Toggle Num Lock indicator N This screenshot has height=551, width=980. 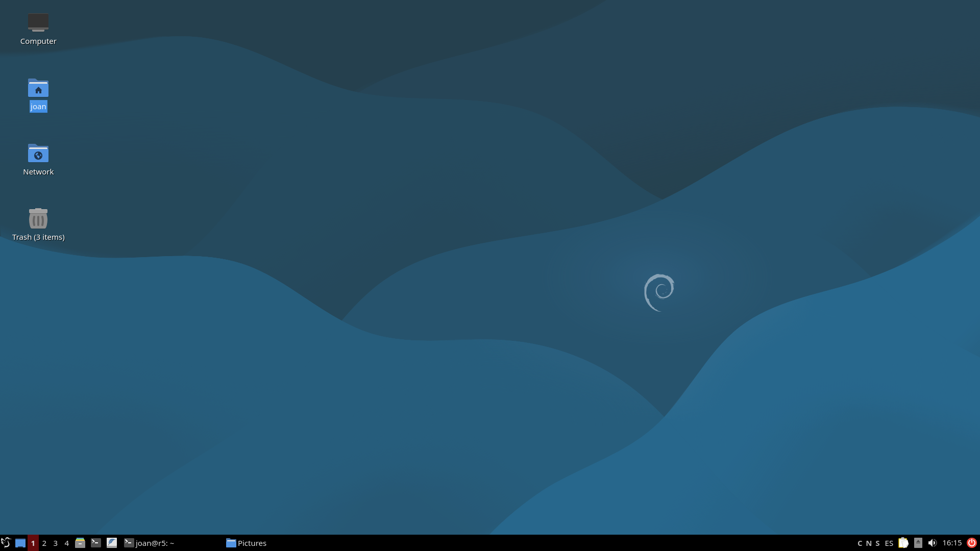coord(869,543)
